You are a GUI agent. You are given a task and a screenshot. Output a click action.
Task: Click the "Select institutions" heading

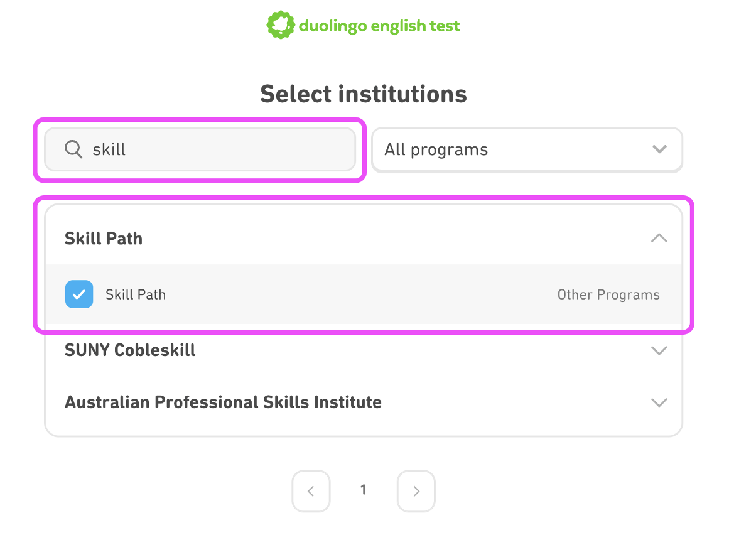tap(363, 94)
